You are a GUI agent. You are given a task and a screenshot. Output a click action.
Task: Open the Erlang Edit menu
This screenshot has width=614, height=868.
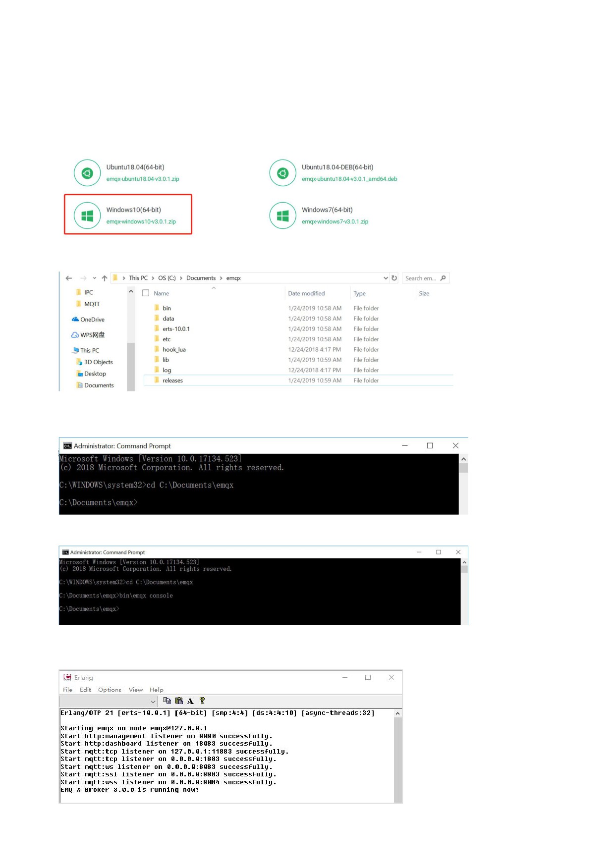(86, 690)
